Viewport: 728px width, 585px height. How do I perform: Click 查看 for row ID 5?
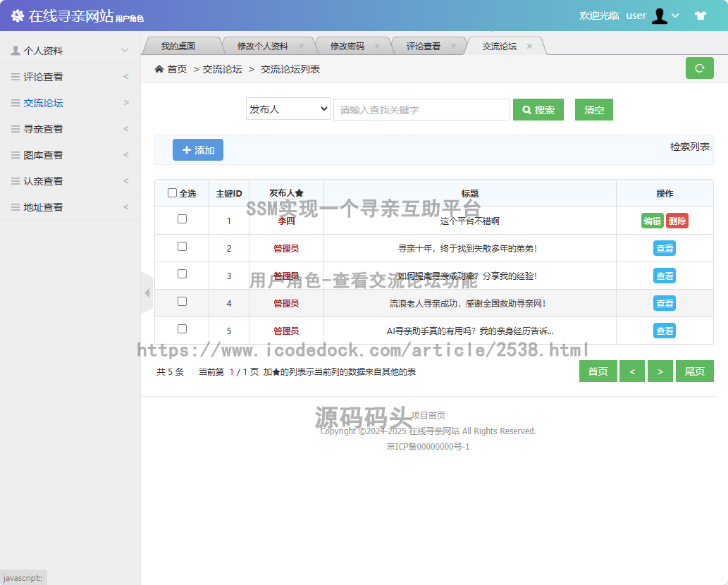[x=665, y=331]
